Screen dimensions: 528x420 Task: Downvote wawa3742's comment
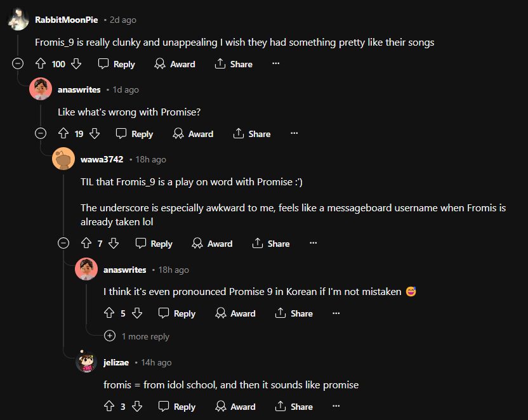[x=114, y=244]
